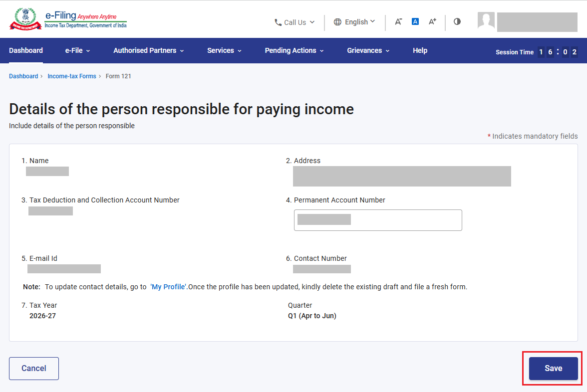587x392 pixels.
Task: Open the user profile avatar
Action: coord(486,20)
